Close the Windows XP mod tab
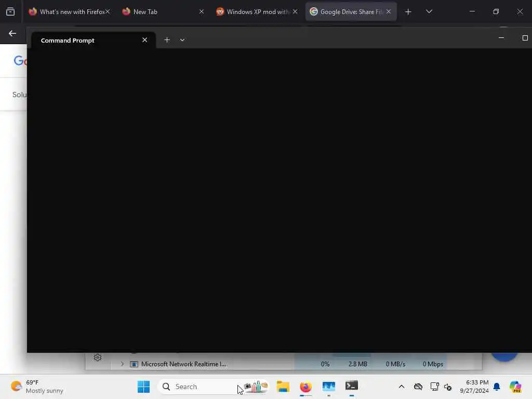Screen dimensions: 532x399 click(x=295, y=12)
